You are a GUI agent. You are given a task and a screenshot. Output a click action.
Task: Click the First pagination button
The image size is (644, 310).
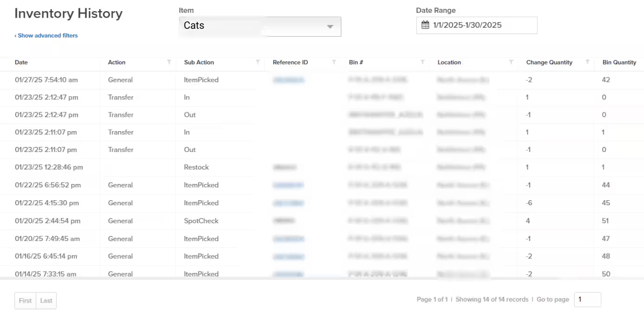(25, 300)
